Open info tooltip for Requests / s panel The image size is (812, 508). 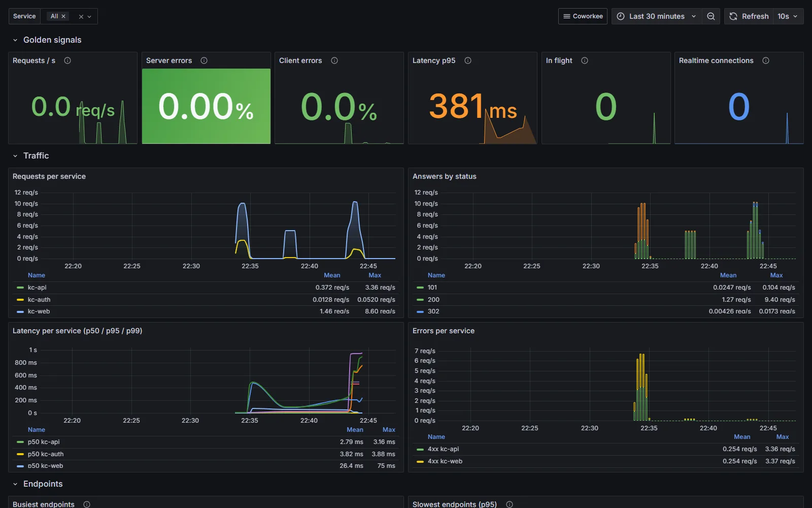pyautogui.click(x=67, y=60)
